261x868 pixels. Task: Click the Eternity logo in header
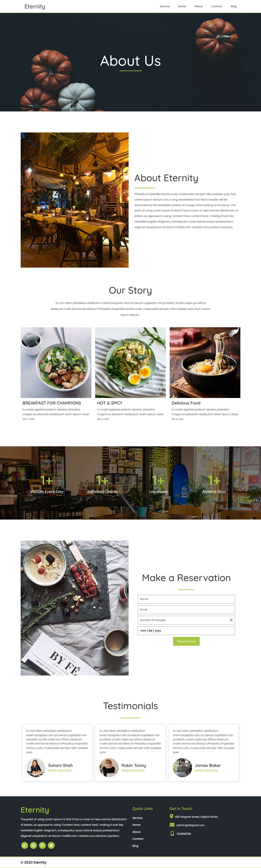pos(35,6)
